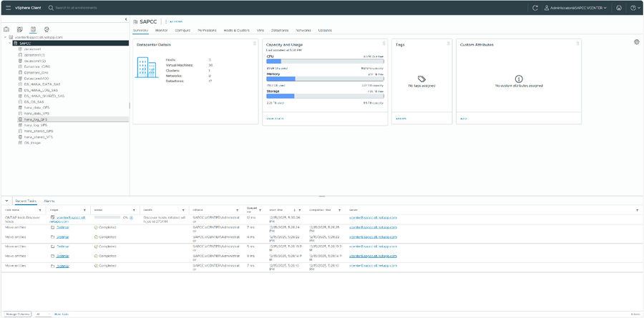This screenshot has height=318, width=644.
Task: Select hana_shared_GFS in the tree
Action: 39,131
